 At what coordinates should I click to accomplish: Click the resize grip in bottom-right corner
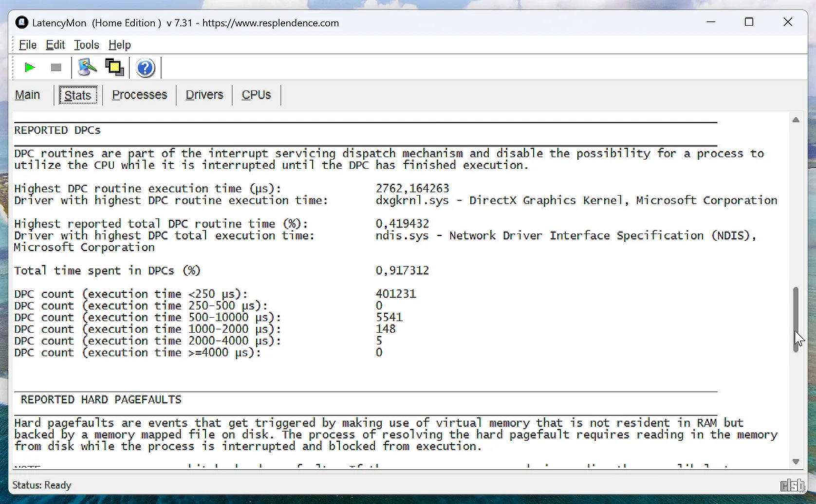pyautogui.click(x=792, y=485)
